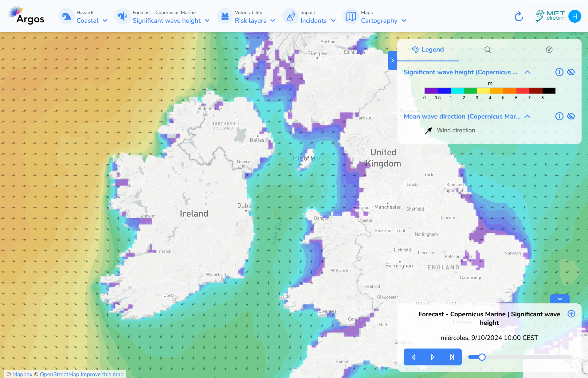Click the red 6-7 m legend color
This screenshot has width=588, height=378.
pos(523,91)
